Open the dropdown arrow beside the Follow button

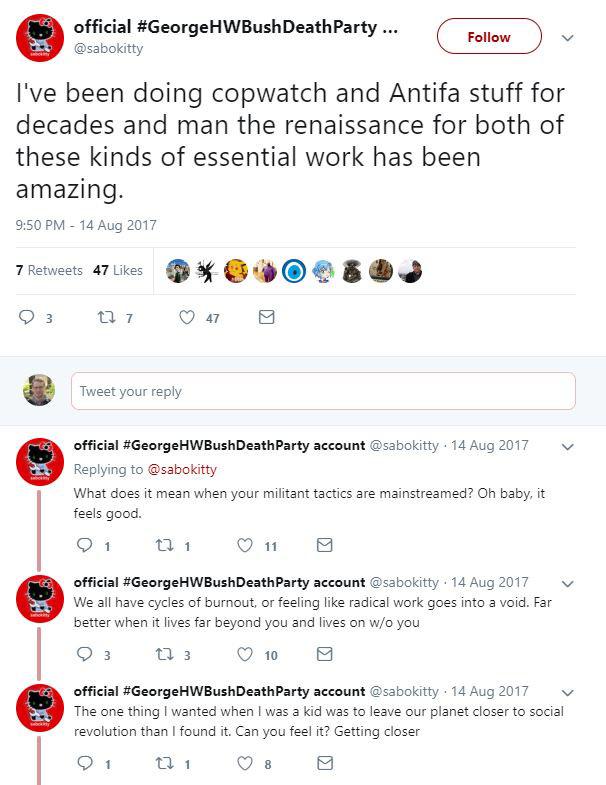[567, 38]
